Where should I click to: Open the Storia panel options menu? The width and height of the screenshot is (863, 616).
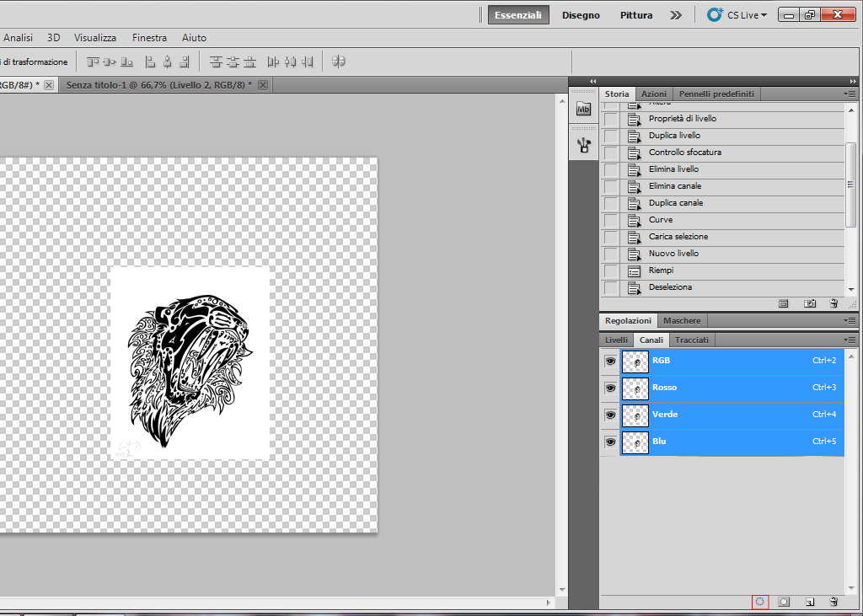coord(850,94)
